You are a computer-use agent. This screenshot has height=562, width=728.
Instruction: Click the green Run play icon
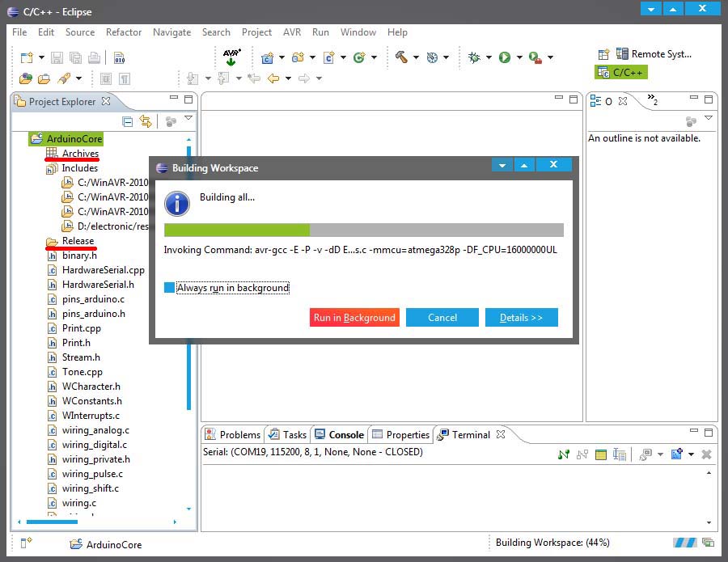[505, 57]
